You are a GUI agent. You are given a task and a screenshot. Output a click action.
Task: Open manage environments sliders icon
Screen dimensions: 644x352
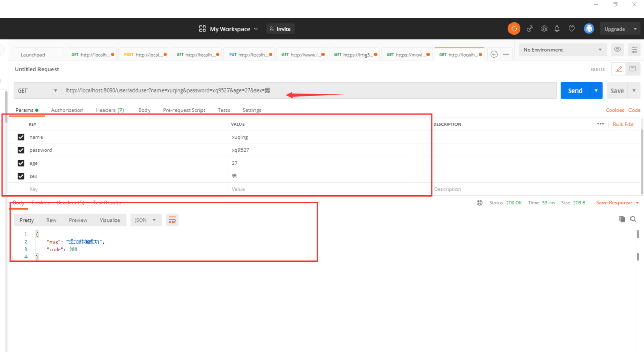click(x=634, y=50)
